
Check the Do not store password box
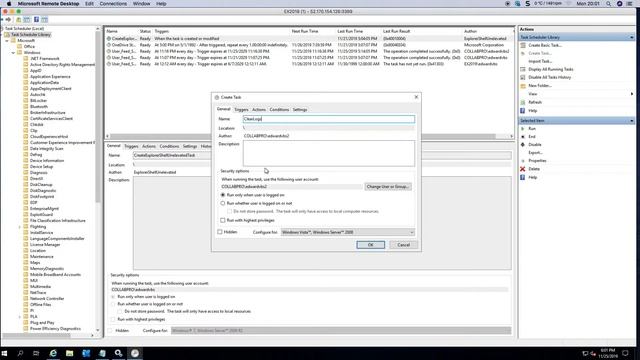(x=230, y=211)
